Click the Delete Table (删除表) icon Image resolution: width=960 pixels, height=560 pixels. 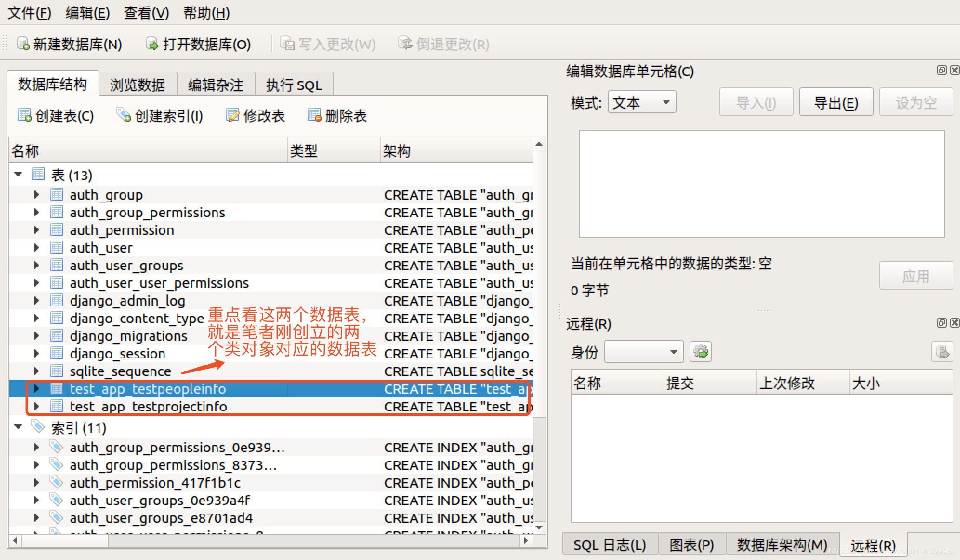pos(315,115)
